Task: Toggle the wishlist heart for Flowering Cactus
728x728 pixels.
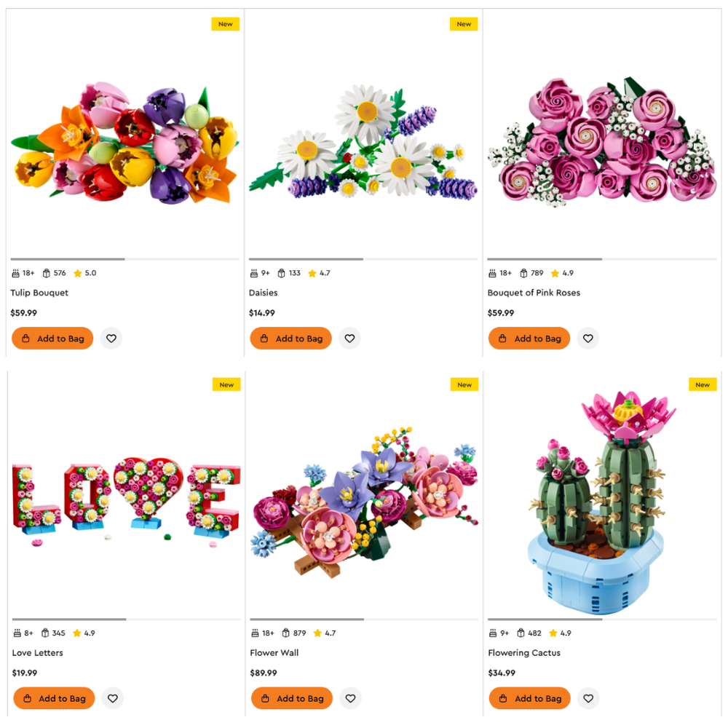Action: pyautogui.click(x=588, y=698)
